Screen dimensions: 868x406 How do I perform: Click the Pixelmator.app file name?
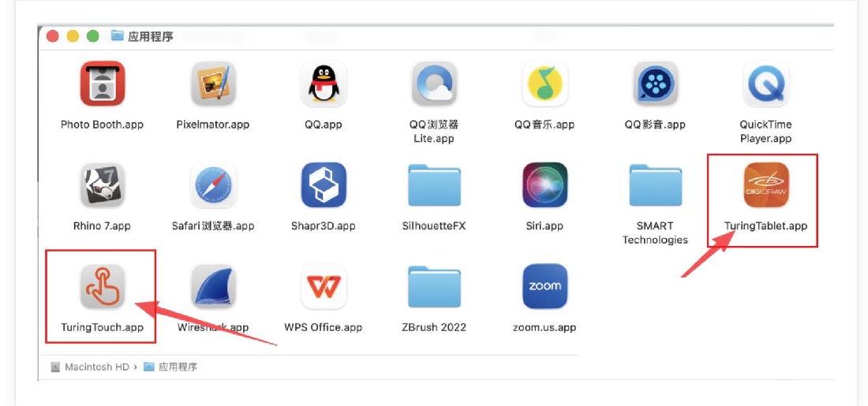coord(213,125)
